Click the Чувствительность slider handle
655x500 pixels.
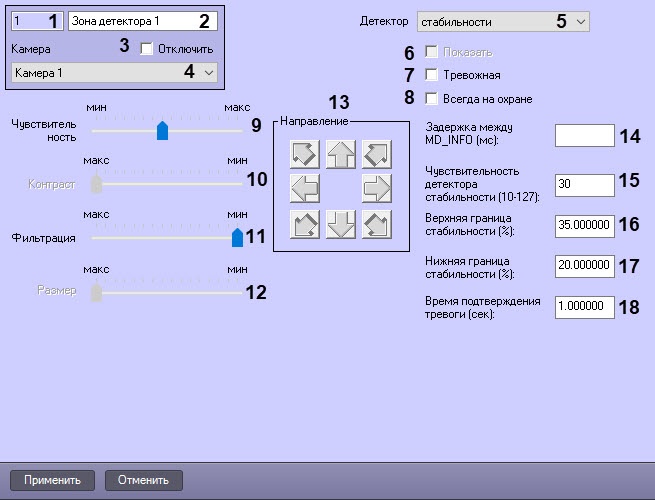162,131
